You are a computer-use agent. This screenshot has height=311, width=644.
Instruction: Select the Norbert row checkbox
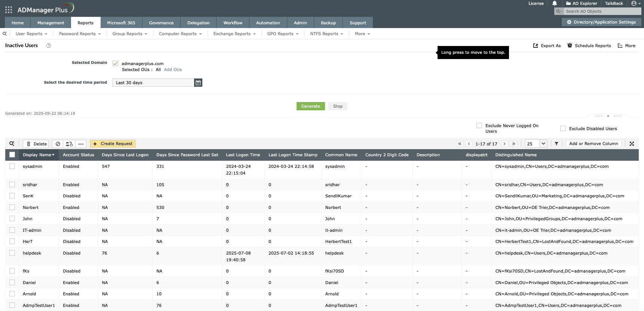pyautogui.click(x=12, y=207)
